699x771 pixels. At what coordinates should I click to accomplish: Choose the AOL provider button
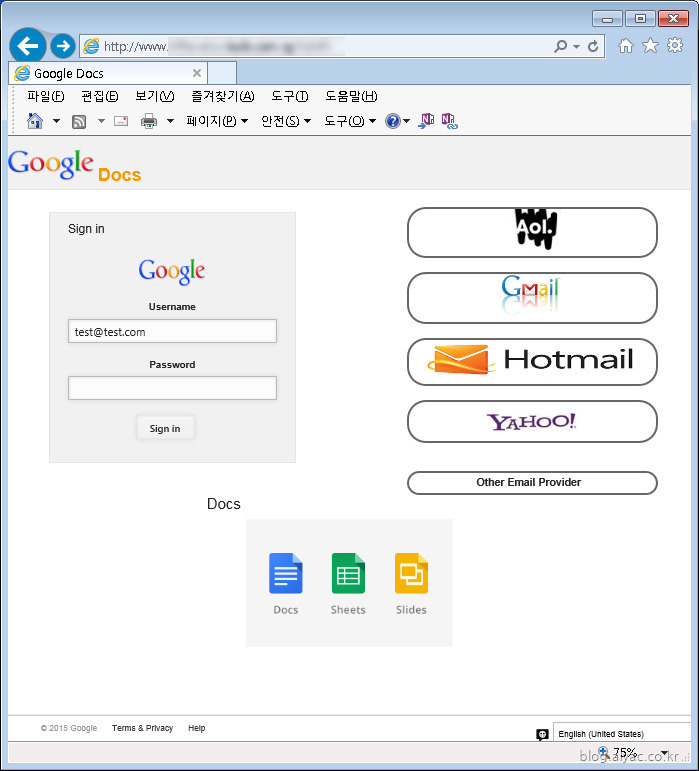tap(532, 232)
